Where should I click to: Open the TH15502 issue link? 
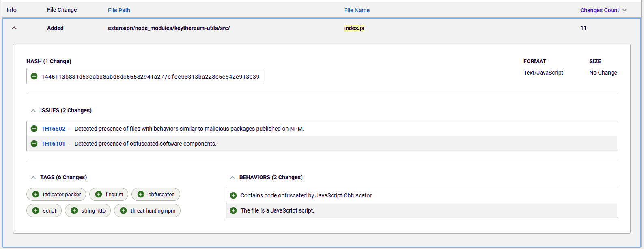[x=53, y=129]
